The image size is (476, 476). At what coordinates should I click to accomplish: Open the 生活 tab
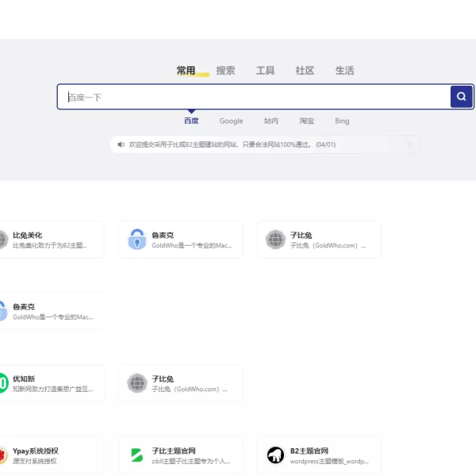(344, 71)
